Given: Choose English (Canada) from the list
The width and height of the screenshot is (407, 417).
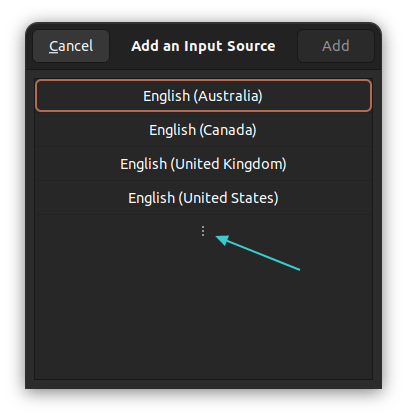Looking at the screenshot, I should [203, 130].
